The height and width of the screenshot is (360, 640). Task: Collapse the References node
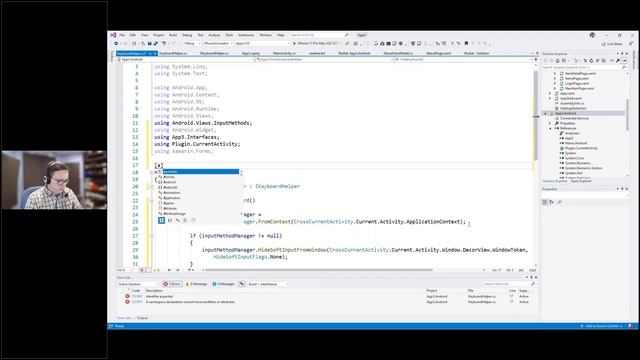click(x=550, y=128)
